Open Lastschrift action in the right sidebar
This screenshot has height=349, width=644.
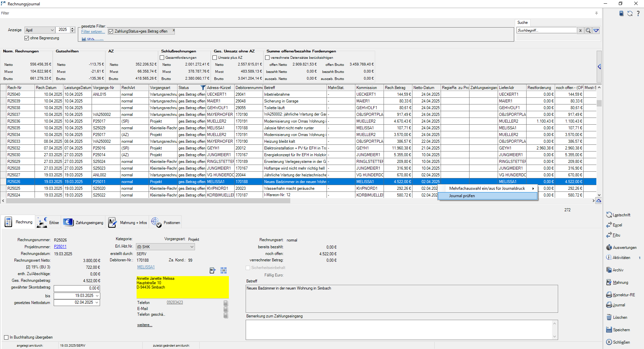tap(618, 215)
